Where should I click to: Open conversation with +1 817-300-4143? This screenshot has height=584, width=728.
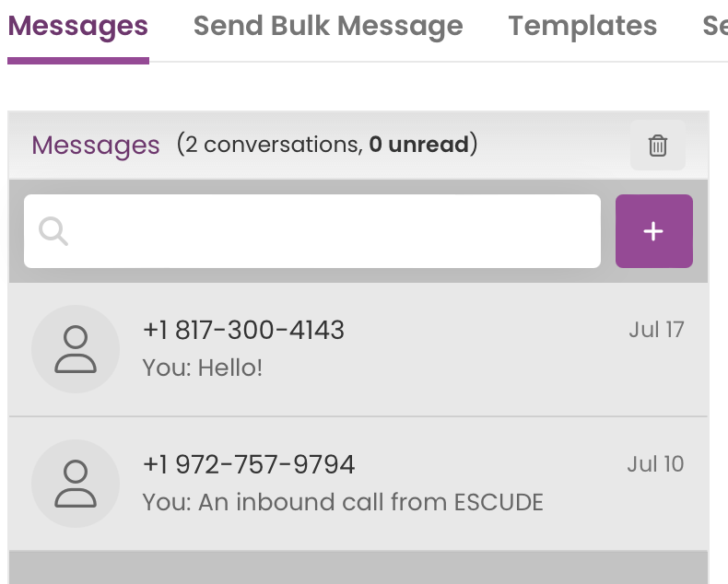[x=358, y=349]
